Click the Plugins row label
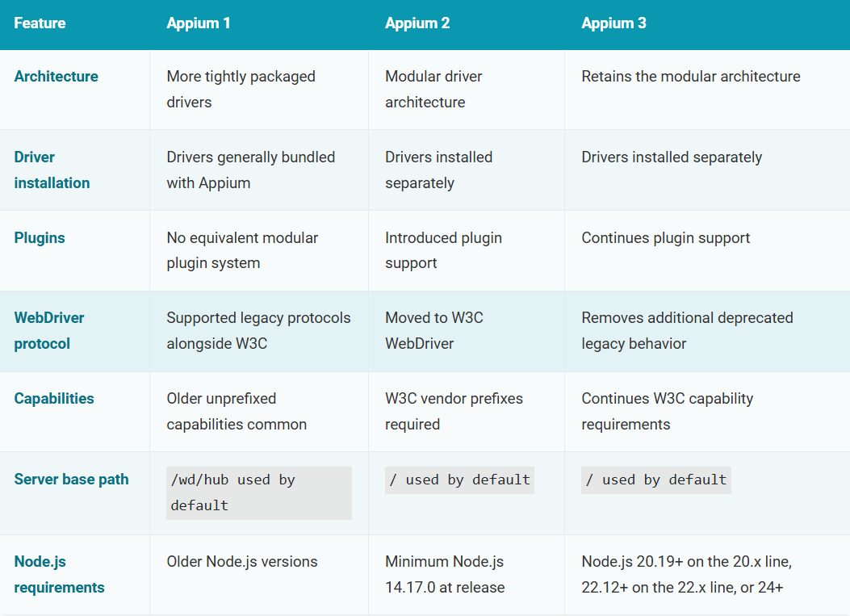 [x=40, y=238]
